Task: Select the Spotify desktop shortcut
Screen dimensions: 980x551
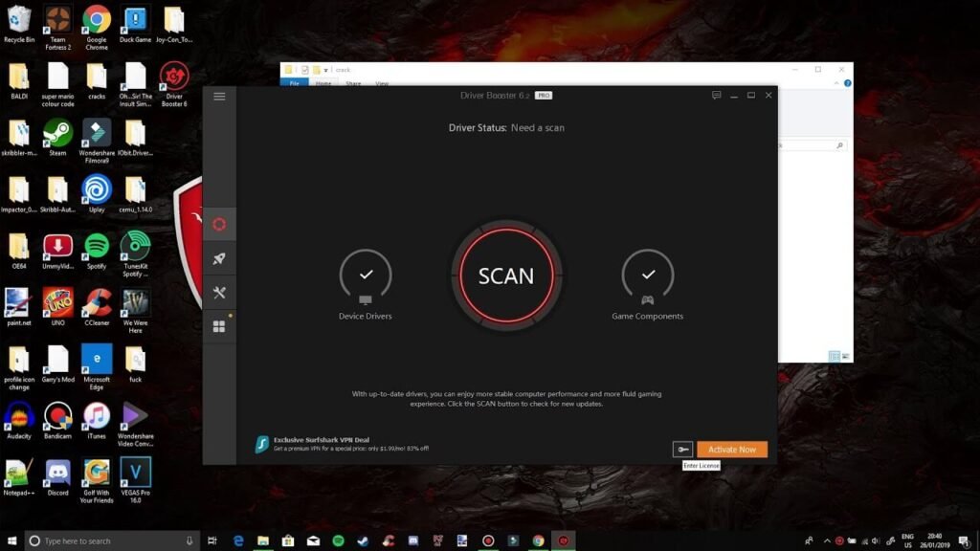Action: click(97, 252)
